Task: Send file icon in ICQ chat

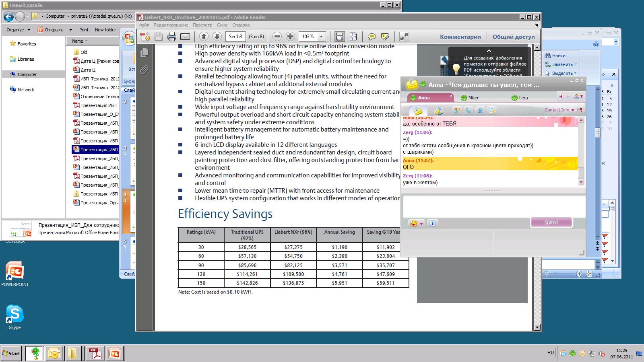Action: click(492, 110)
